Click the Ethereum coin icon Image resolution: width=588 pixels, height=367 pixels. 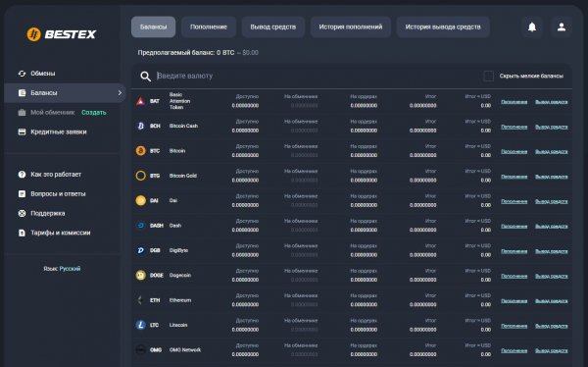140,300
